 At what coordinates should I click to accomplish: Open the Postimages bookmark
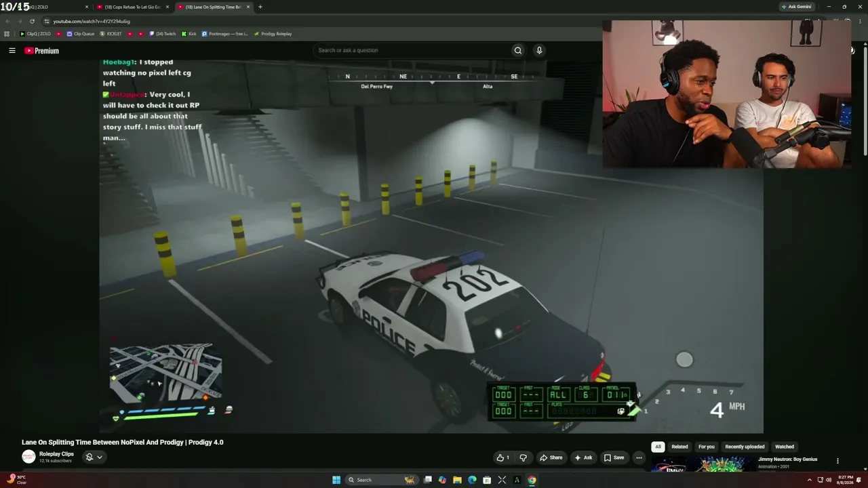(x=225, y=34)
